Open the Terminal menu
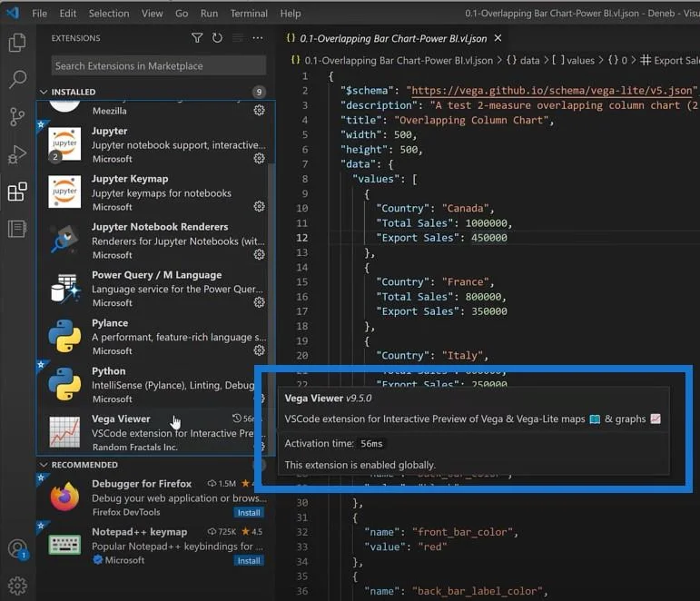700x601 pixels. point(249,14)
